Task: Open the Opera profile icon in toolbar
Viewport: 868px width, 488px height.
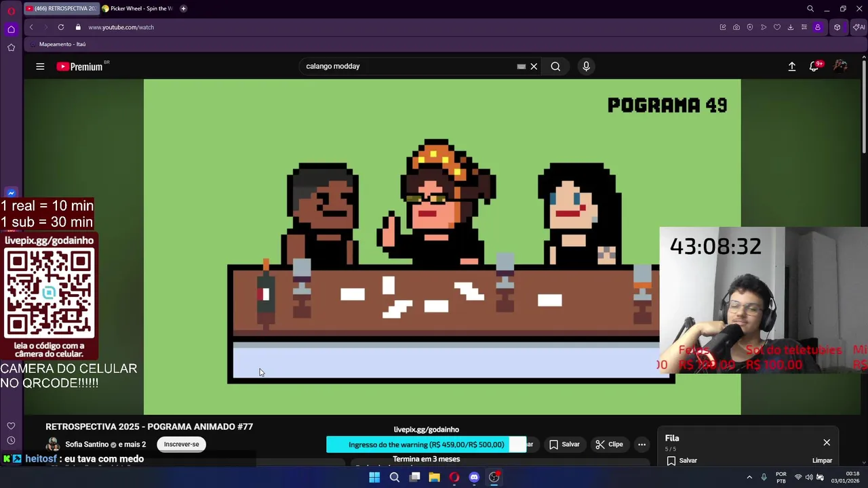Action: (x=818, y=27)
